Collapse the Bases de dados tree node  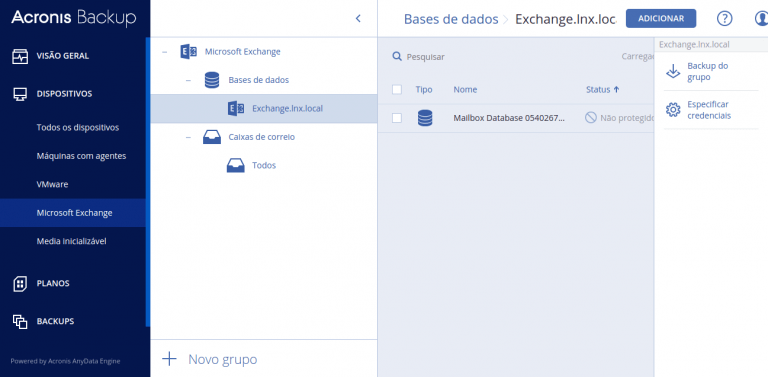(189, 80)
